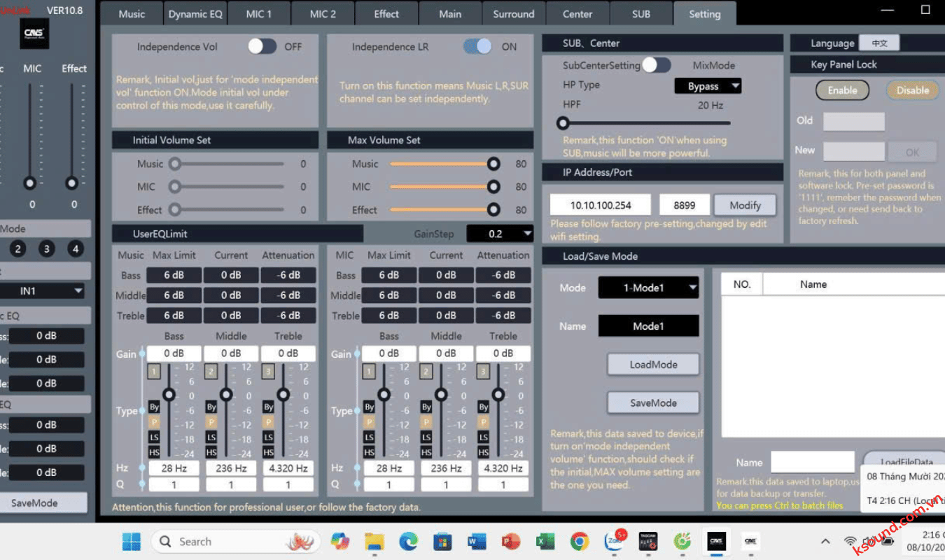The image size is (945, 560).
Task: Toggle the Independence Vol switch
Action: click(262, 46)
